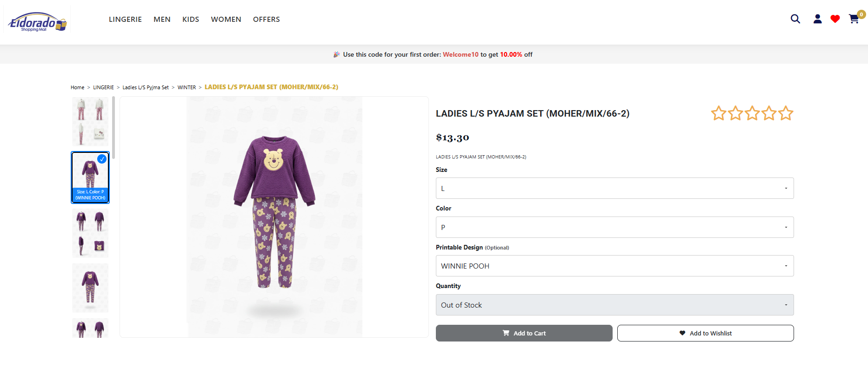Image resolution: width=868 pixels, height=381 pixels.
Task: Select the first pajama thumbnail image
Action: click(90, 121)
